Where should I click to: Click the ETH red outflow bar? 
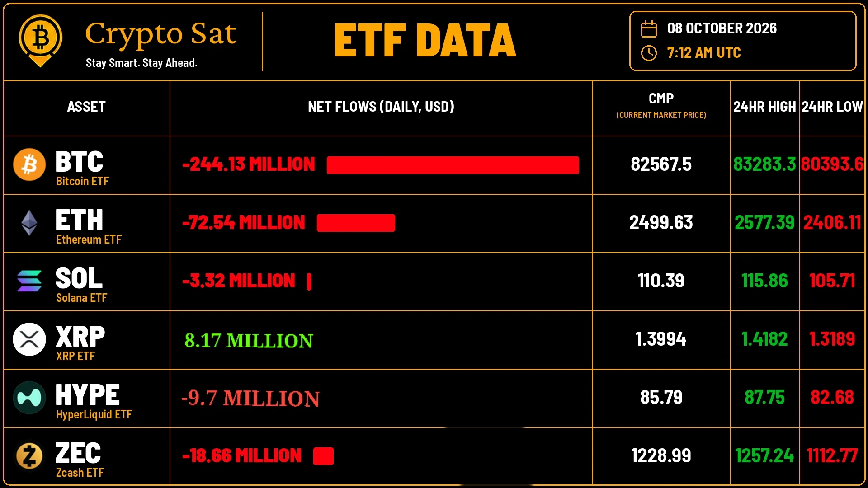[x=356, y=223]
